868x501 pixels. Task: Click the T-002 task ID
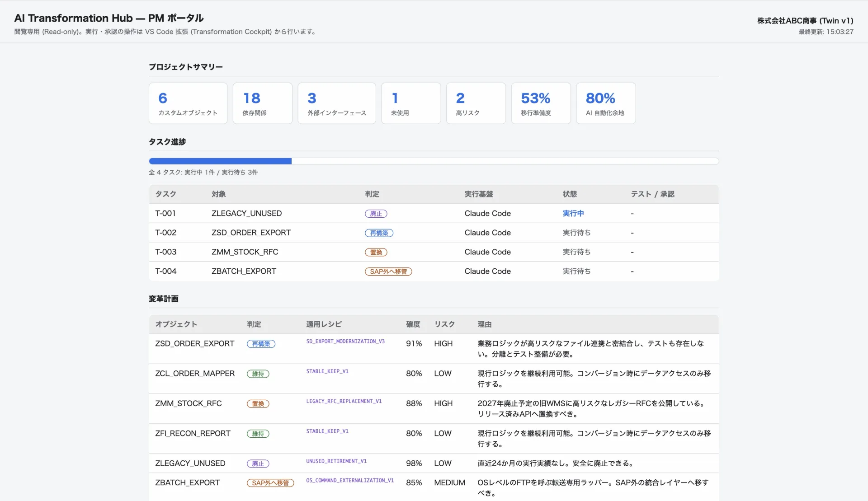pyautogui.click(x=166, y=233)
